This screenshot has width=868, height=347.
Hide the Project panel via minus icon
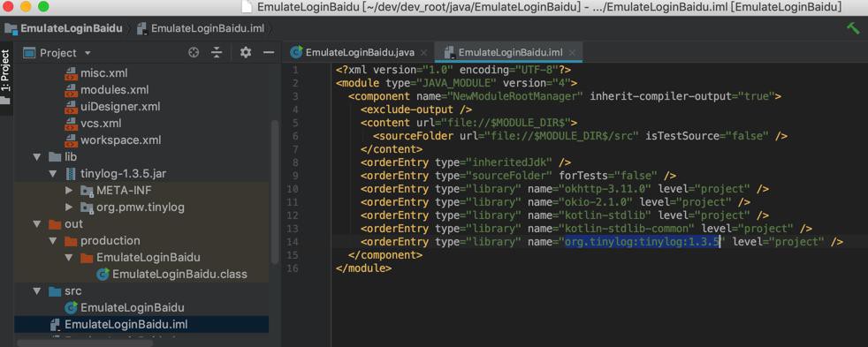(x=269, y=52)
